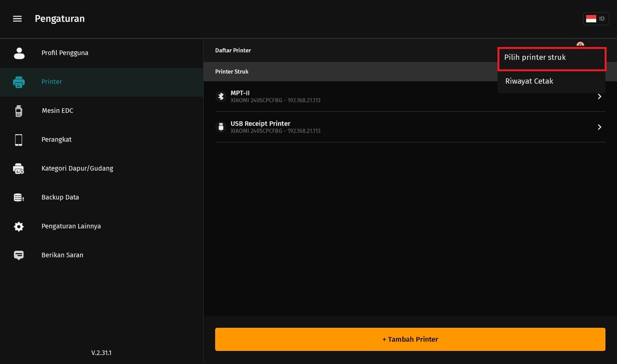Click the USB icon beside USB Receipt Printer

click(x=221, y=127)
